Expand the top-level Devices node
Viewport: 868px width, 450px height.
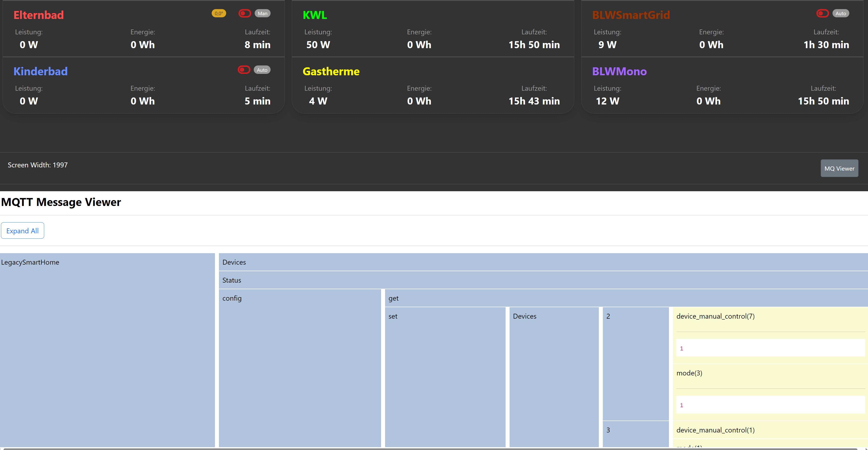(234, 262)
